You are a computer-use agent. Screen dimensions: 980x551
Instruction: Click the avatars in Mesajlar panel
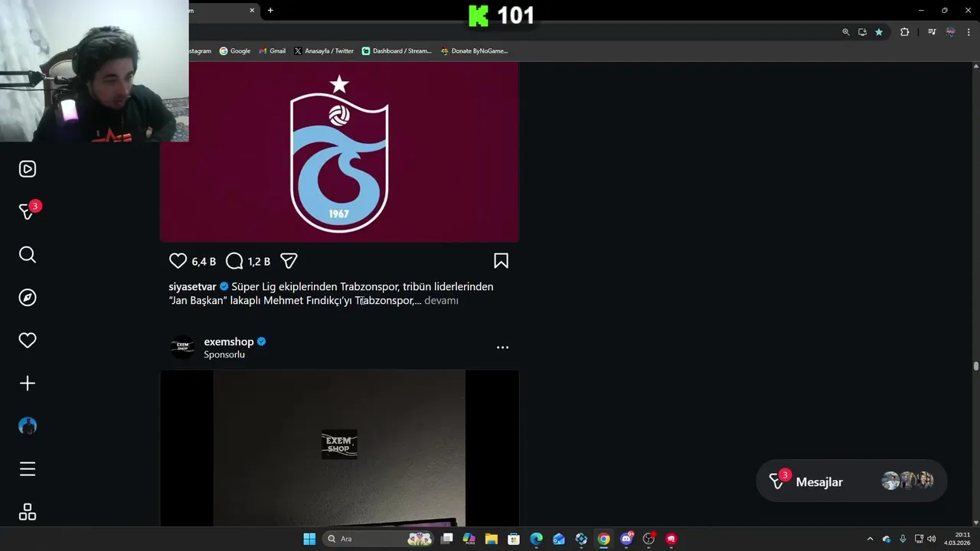coord(907,481)
